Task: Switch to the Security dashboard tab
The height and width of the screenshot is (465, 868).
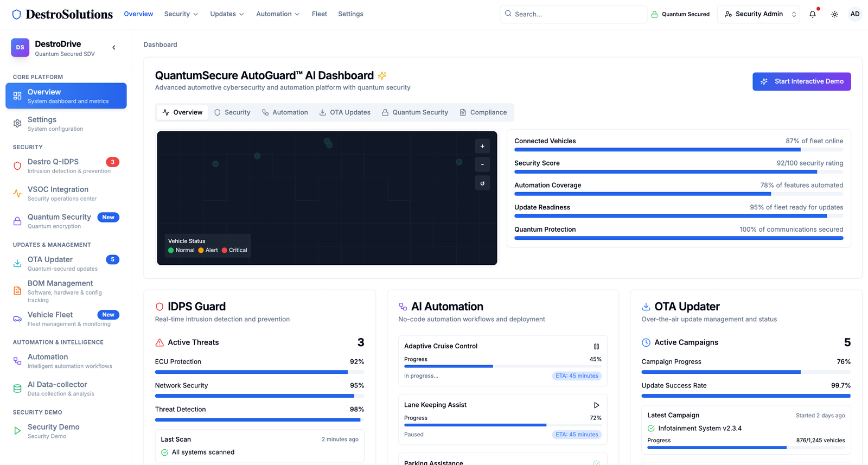Action: 232,112
